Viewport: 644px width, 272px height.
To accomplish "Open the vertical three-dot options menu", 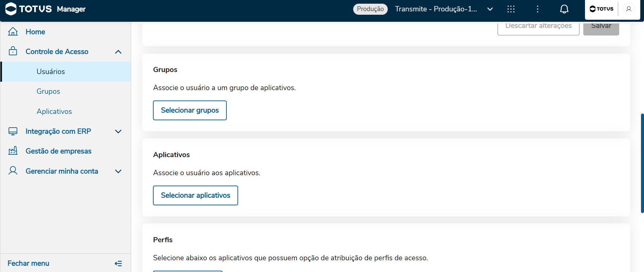I will (x=538, y=9).
